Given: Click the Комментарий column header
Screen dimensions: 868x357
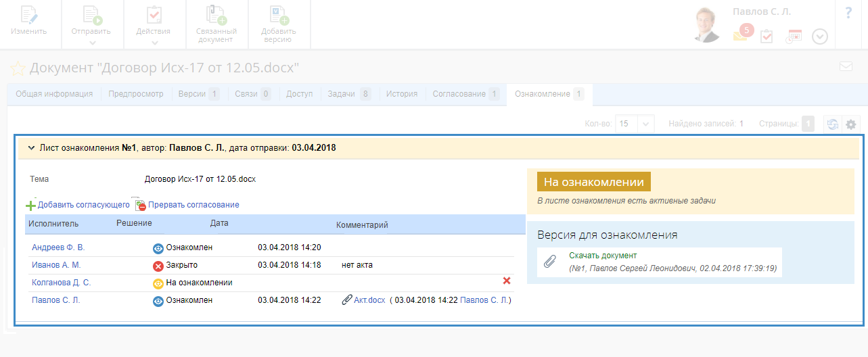Looking at the screenshot, I should (x=362, y=224).
